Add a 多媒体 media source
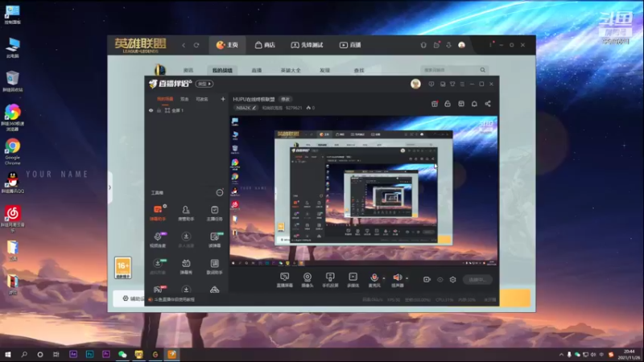Viewport: 644px width, 362px height. (353, 280)
